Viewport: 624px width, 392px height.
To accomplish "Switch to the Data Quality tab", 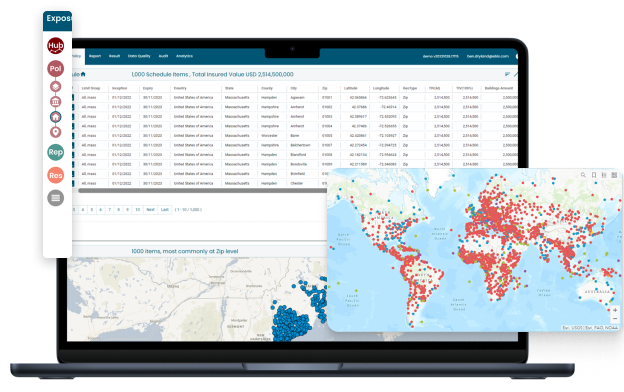I will click(x=139, y=56).
